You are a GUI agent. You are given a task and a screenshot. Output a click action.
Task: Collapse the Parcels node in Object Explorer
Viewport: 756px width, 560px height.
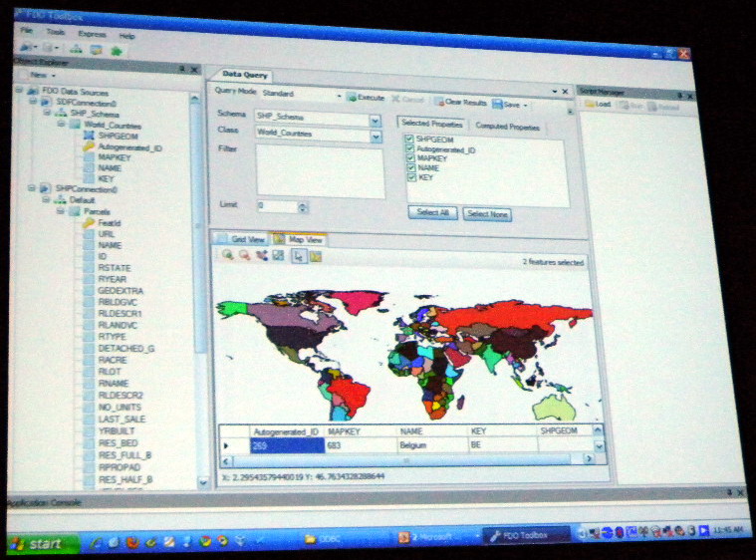point(60,211)
